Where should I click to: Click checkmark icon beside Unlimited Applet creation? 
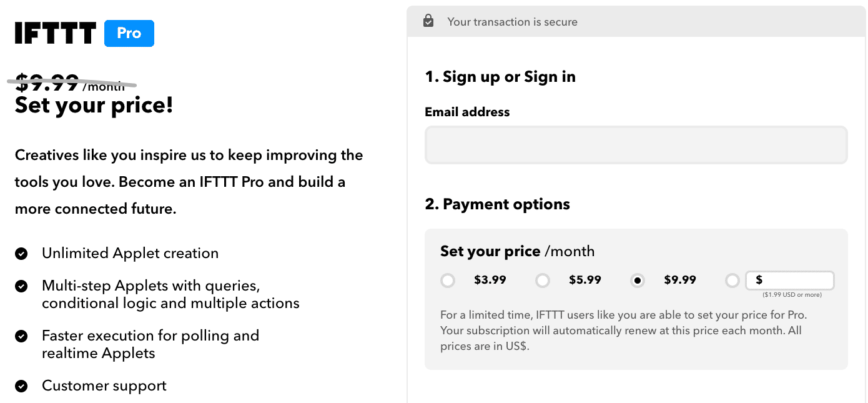21,254
